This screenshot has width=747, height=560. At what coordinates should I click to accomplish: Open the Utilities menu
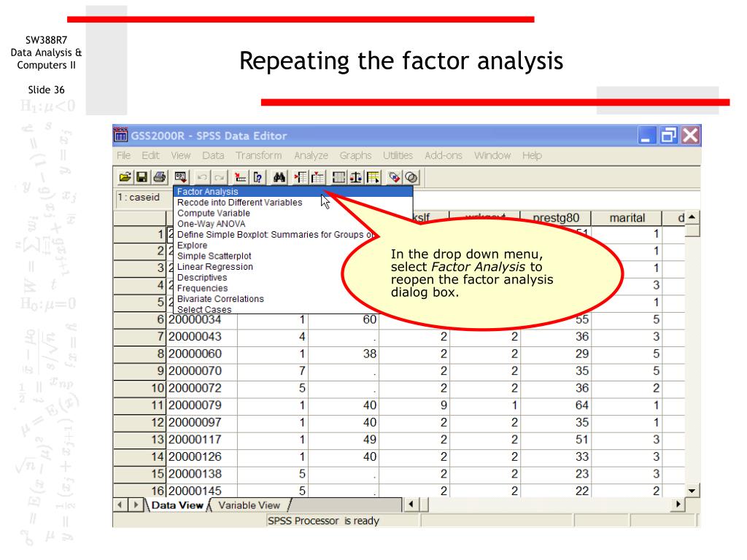click(x=398, y=155)
